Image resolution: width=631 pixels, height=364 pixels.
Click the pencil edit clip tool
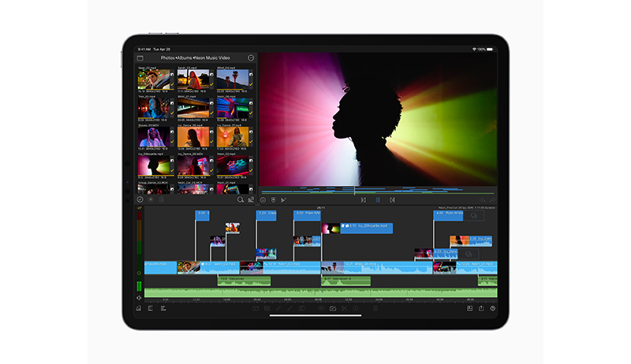click(289, 309)
